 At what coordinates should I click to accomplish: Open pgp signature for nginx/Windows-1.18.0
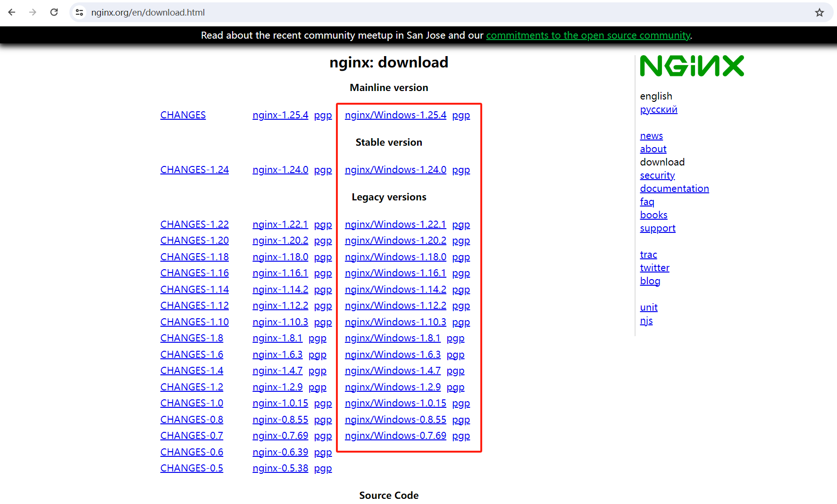[461, 257]
